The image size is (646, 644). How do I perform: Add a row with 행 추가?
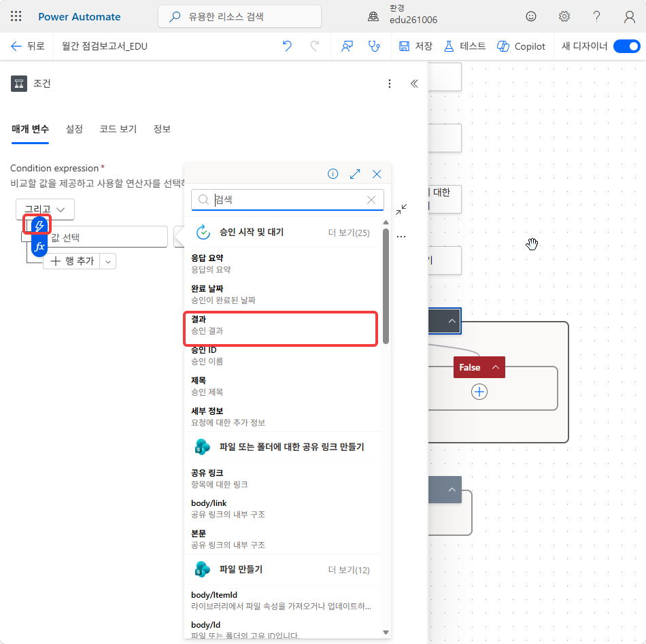point(71,261)
